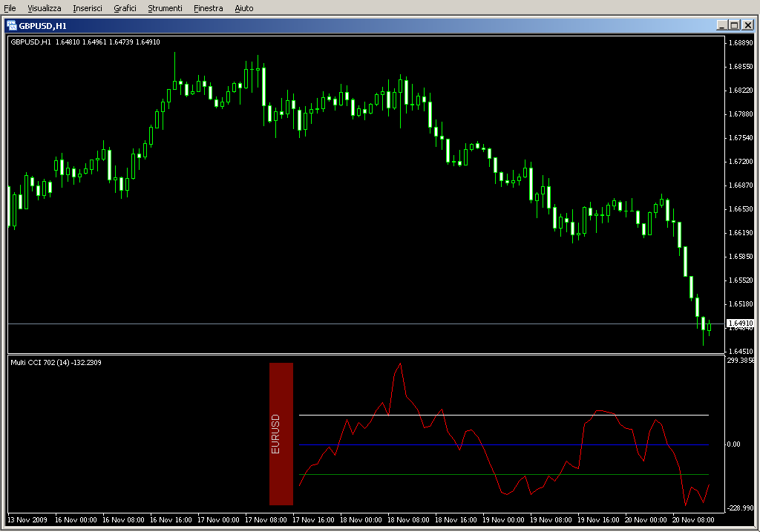Minimize the GBPUSD,H1 chart window
Viewport: 760px width, 532px height.
(721, 25)
